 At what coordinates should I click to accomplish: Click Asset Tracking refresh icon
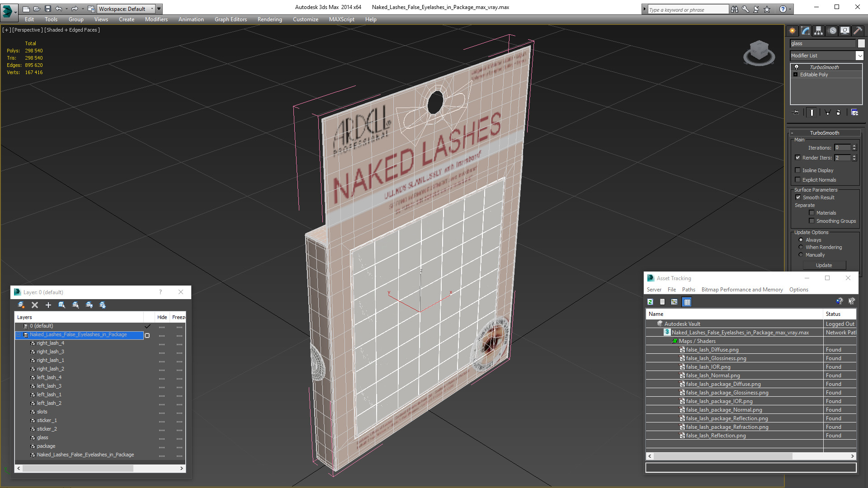(x=650, y=302)
